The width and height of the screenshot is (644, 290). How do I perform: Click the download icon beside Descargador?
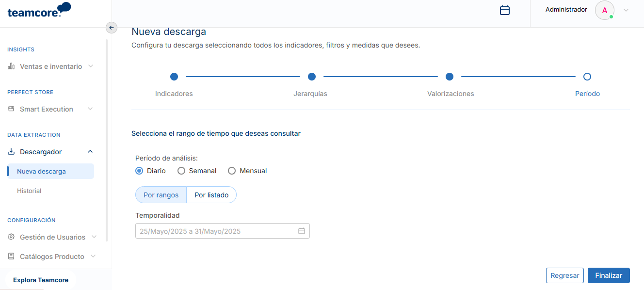(x=11, y=152)
